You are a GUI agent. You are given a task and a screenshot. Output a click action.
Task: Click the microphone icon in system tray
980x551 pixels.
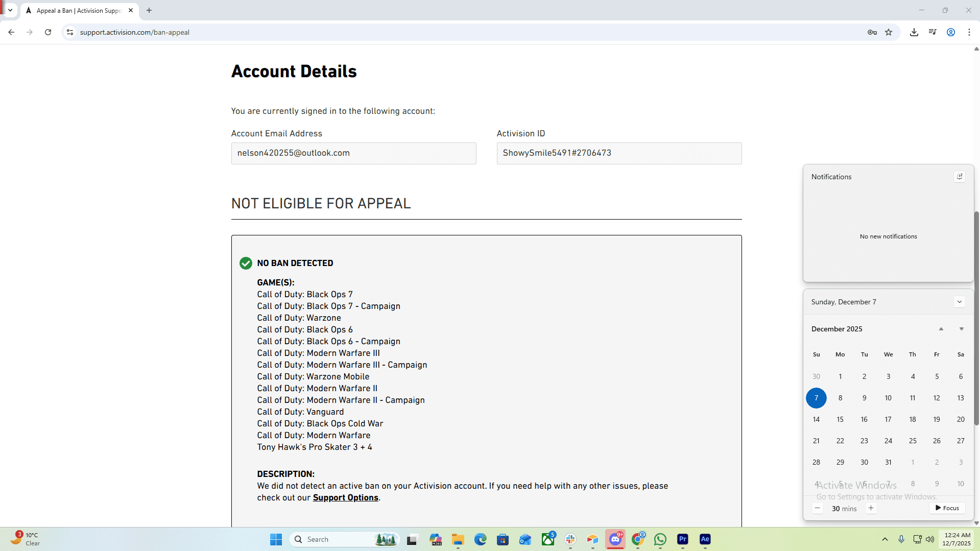coord(901,539)
